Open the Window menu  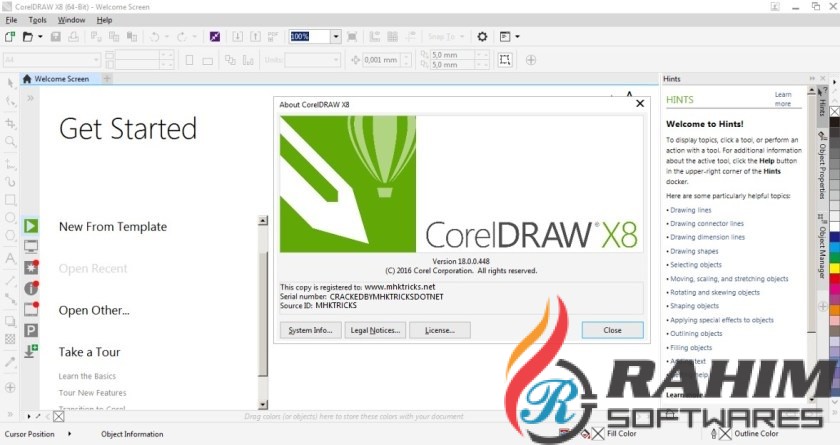[x=71, y=20]
